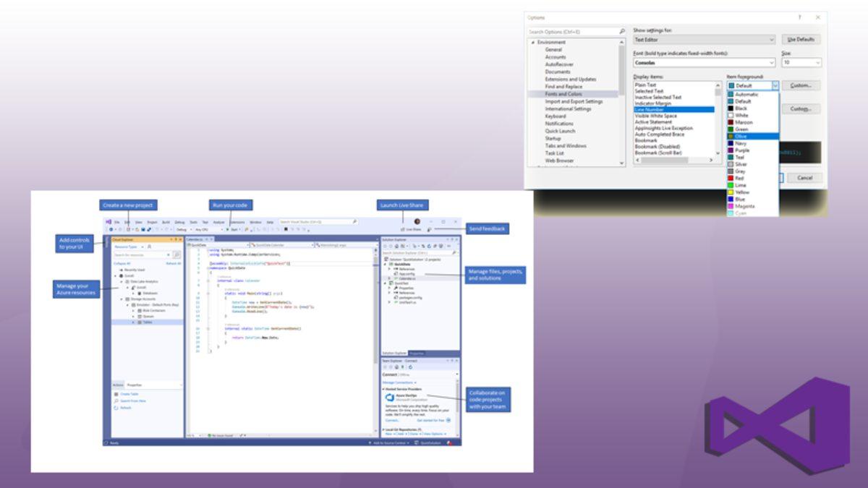Click the magnifier icon in Cloud Explorer search
Screen dimensions: 868x488
coord(176,254)
